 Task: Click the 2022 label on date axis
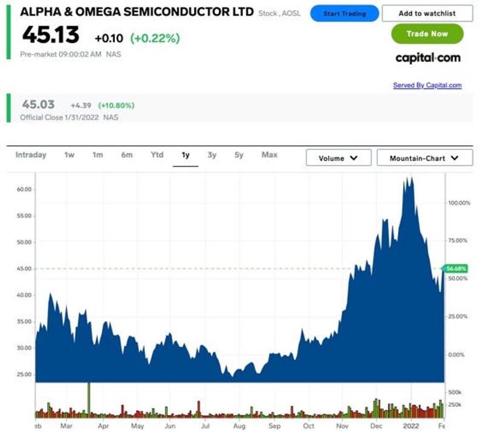[411, 426]
